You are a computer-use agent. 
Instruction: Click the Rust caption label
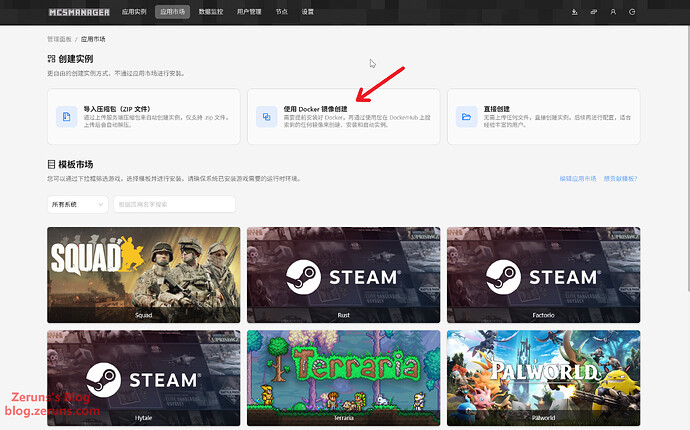pos(344,315)
